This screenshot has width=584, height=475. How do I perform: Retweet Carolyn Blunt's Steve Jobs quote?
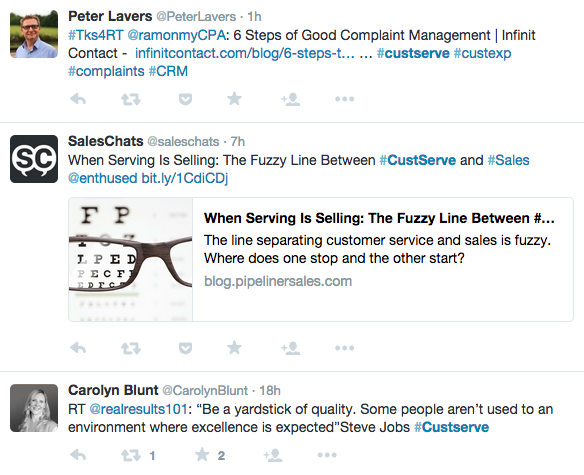[131, 455]
